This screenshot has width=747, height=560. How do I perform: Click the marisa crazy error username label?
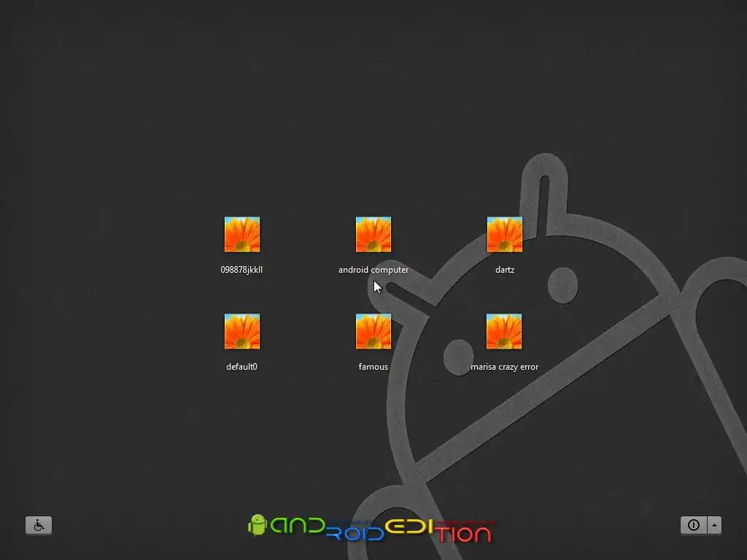click(505, 367)
